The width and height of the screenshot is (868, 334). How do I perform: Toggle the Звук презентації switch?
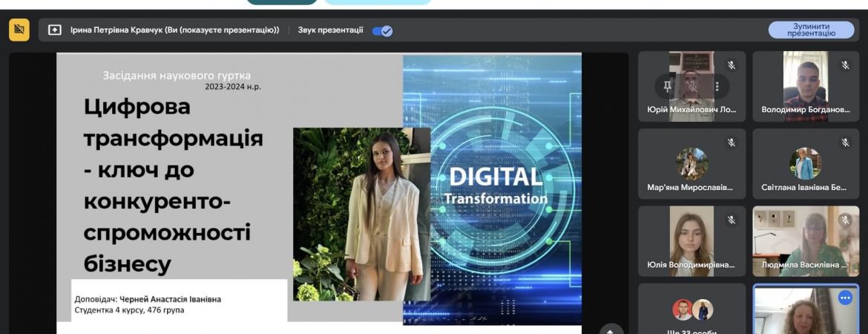(382, 30)
